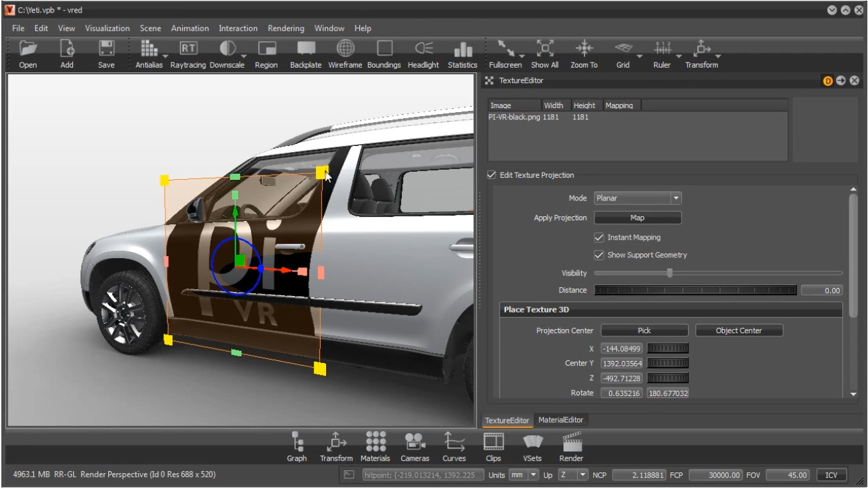Enable Raytracing with the RT icon
Image resolution: width=868 pixels, height=489 pixels.
tap(187, 49)
